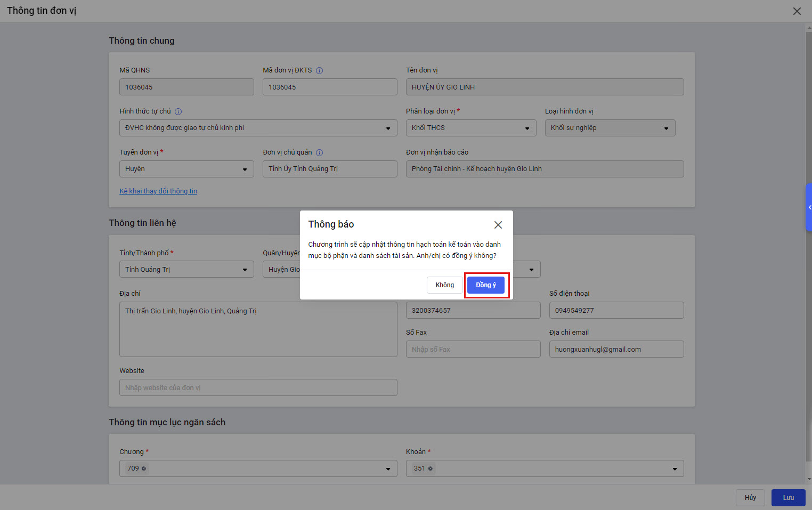Expand the blue side panel chevron tab
Screen dimensions: 812x510
[809, 207]
